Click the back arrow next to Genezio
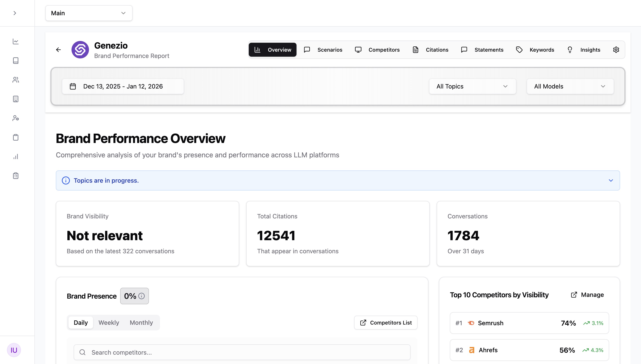This screenshot has height=364, width=641. click(58, 49)
